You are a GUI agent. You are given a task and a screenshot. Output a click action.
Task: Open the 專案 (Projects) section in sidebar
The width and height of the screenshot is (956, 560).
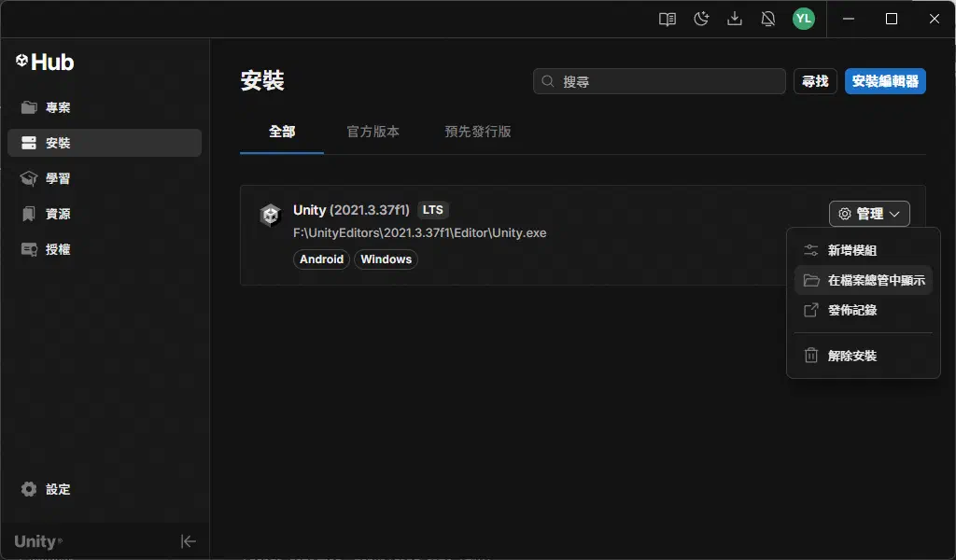coord(58,107)
